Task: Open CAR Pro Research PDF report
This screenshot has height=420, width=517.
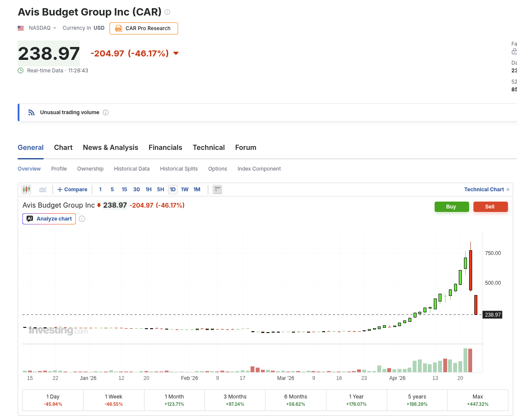Action: pos(144,28)
